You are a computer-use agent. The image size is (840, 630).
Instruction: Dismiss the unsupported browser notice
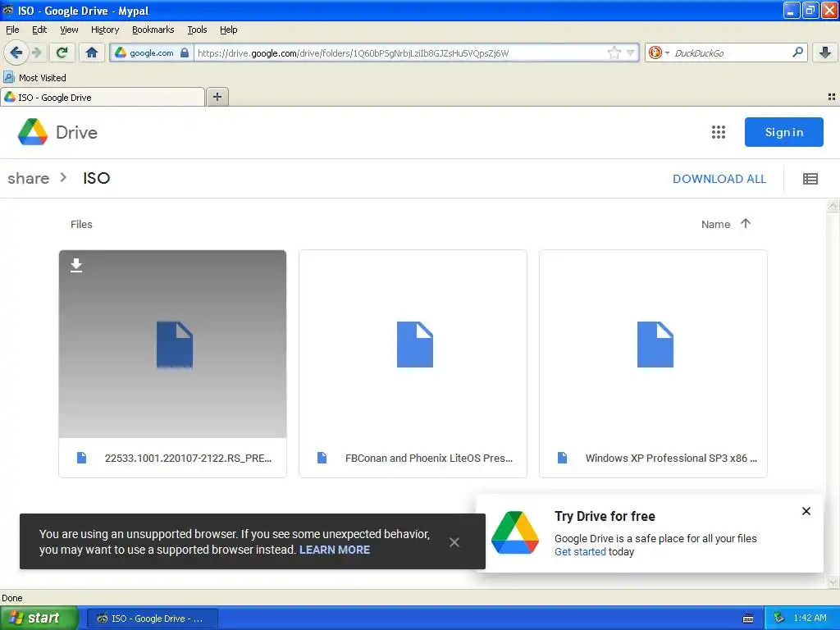click(x=454, y=542)
